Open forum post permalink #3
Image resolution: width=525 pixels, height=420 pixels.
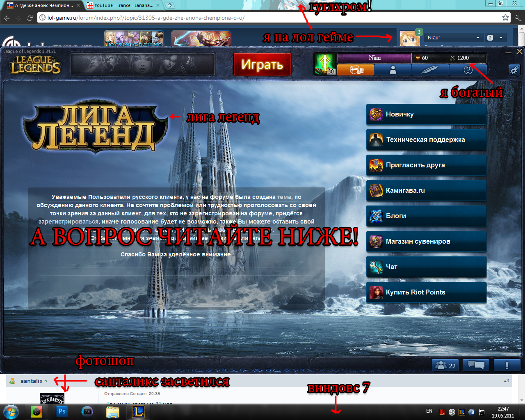tap(506, 381)
